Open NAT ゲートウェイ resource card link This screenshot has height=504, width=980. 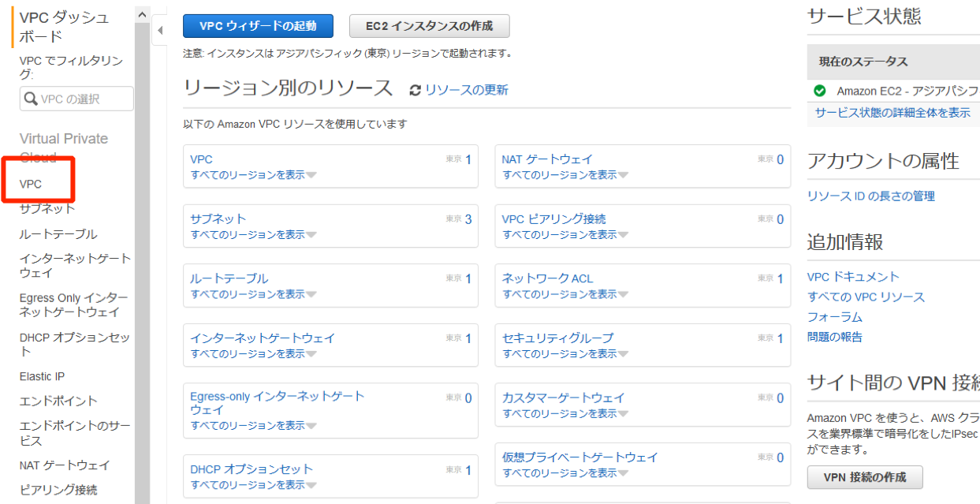point(547,159)
